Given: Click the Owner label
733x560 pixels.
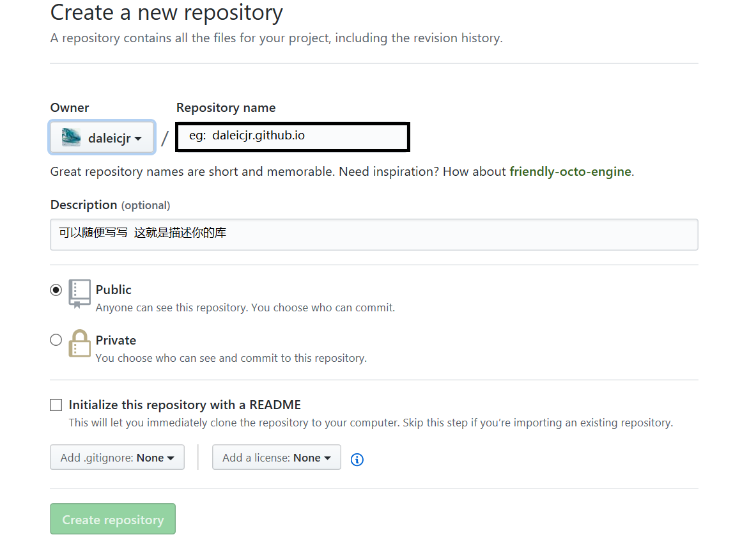Looking at the screenshot, I should [70, 108].
